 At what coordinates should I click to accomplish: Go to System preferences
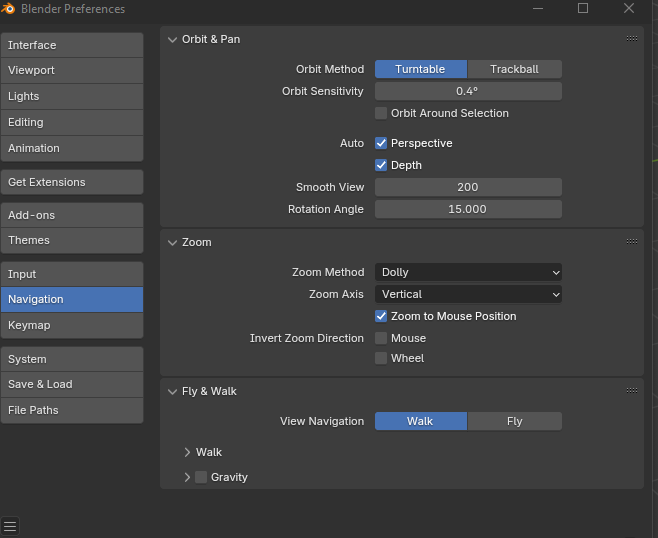click(72, 359)
